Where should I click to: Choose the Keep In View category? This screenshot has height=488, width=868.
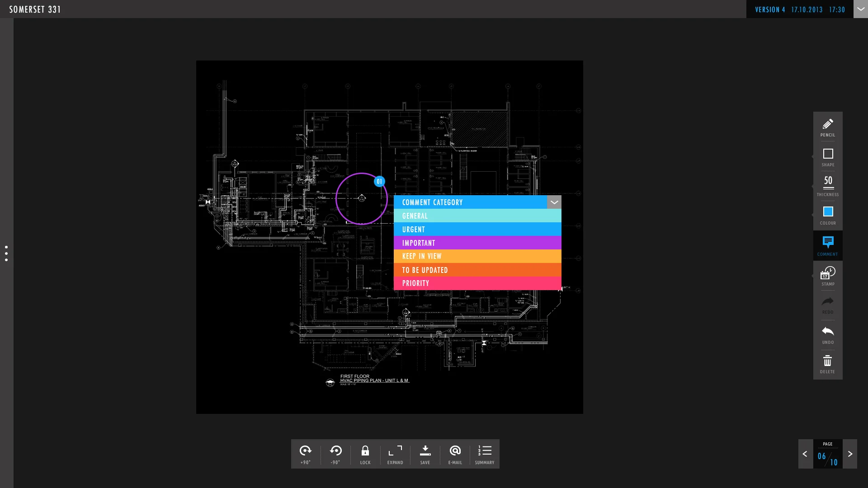[477, 256]
